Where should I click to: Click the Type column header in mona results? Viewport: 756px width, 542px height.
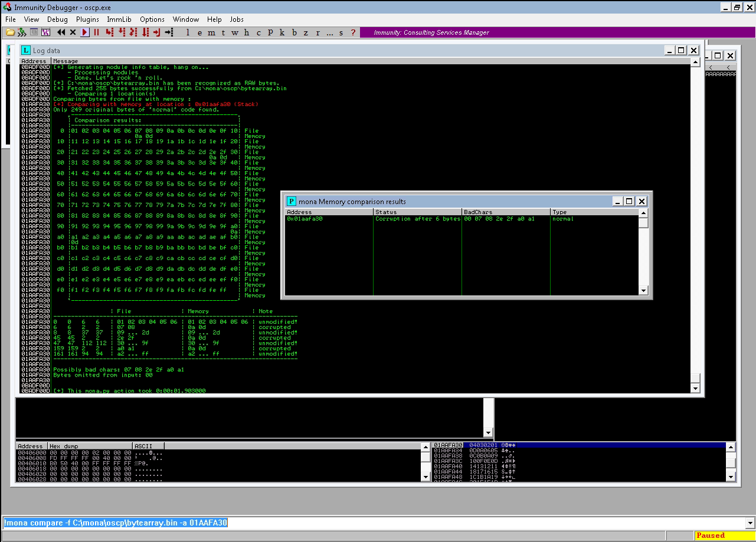pos(595,212)
